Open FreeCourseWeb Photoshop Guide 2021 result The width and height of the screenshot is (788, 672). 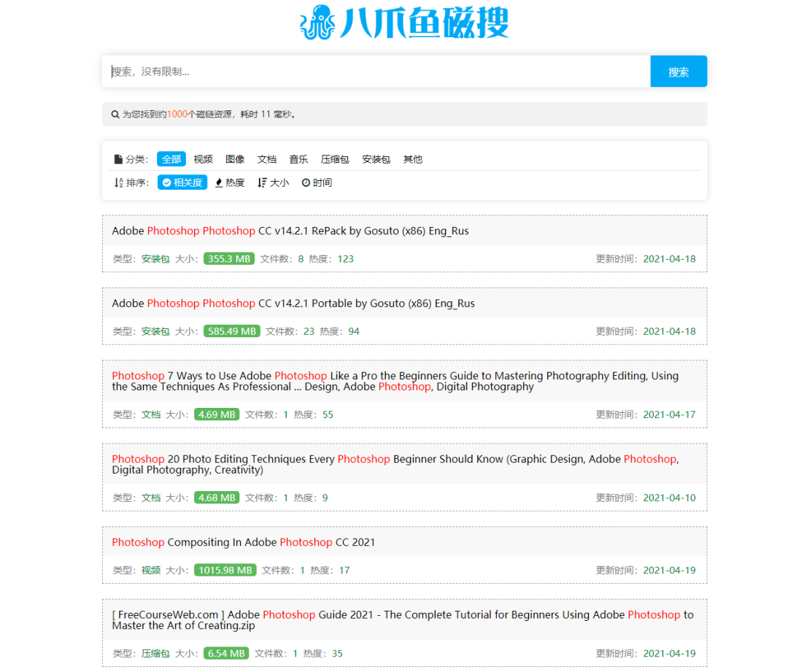[403, 620]
